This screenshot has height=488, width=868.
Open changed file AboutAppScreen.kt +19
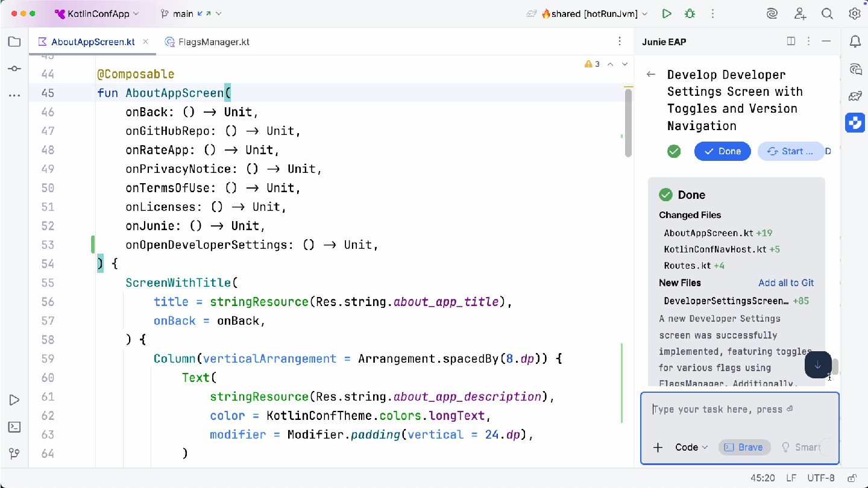(x=718, y=233)
